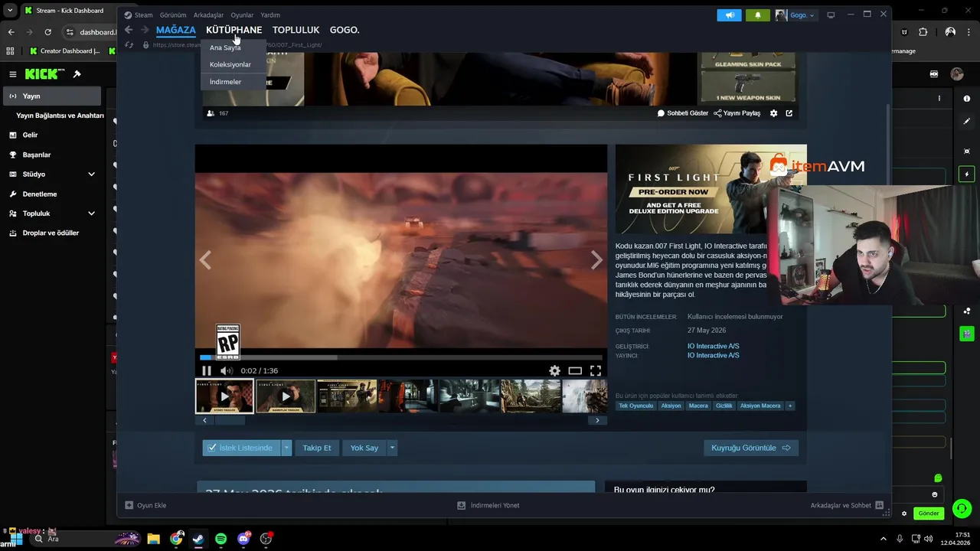Select the second trailer thumbnail

tap(286, 396)
